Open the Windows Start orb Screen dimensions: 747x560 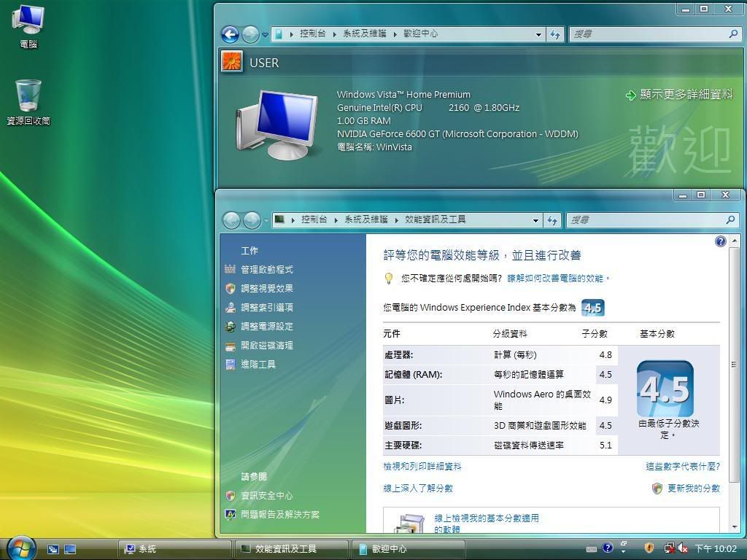20,548
